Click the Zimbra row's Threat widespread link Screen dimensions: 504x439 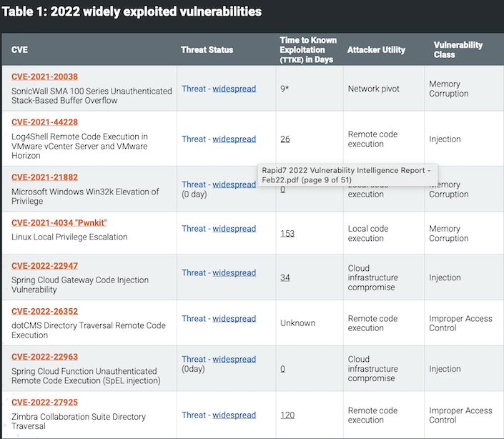click(x=234, y=415)
